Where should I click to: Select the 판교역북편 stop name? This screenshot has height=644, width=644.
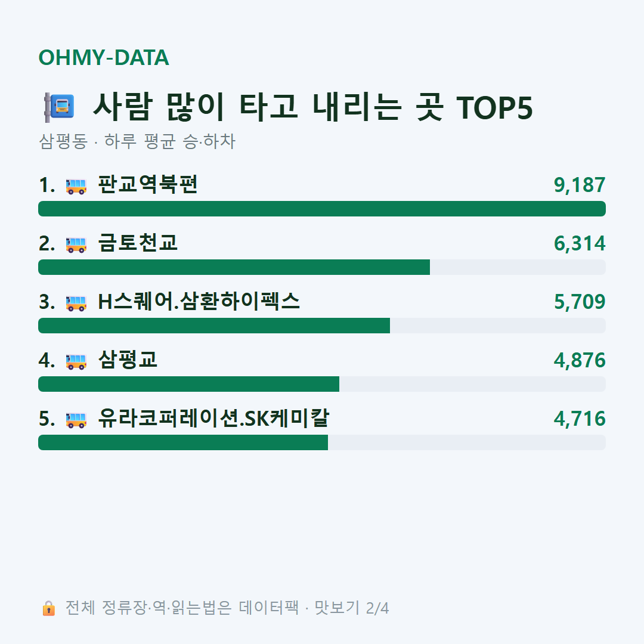tap(148, 184)
